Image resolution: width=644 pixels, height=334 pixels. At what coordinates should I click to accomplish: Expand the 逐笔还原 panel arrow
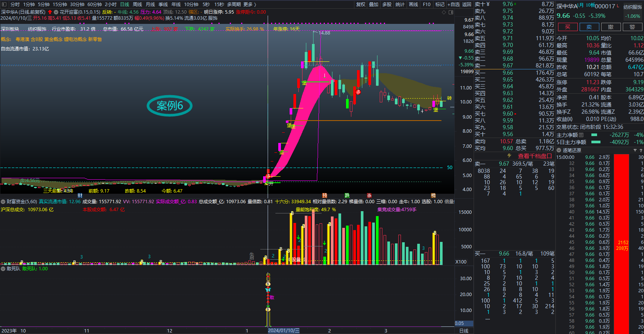559,151
